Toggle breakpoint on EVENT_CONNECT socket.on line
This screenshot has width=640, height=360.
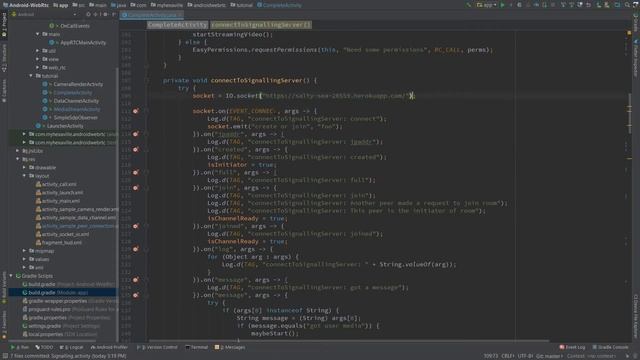[x=136, y=111]
